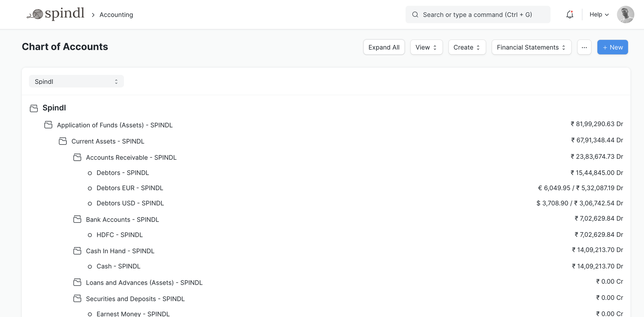Open the Financial Statements menu

pos(531,47)
